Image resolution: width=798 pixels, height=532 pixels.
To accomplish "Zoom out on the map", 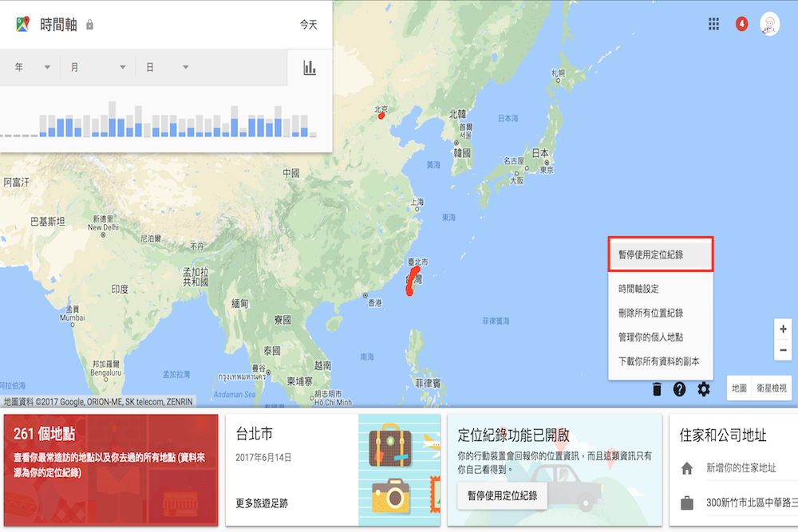I will (782, 350).
